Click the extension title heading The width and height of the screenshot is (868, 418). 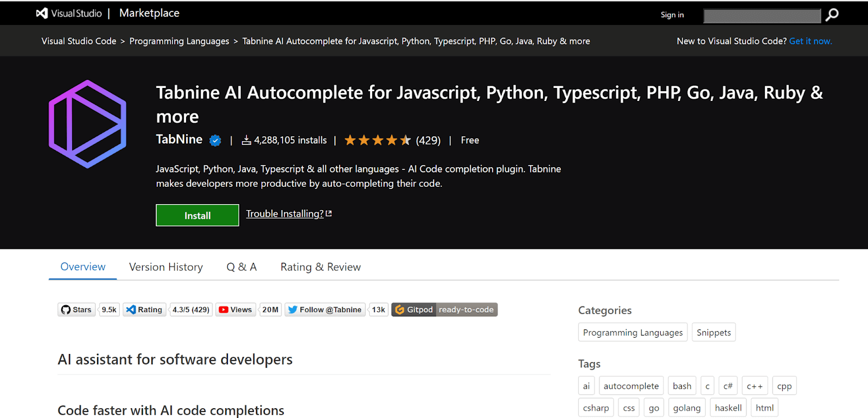(489, 104)
